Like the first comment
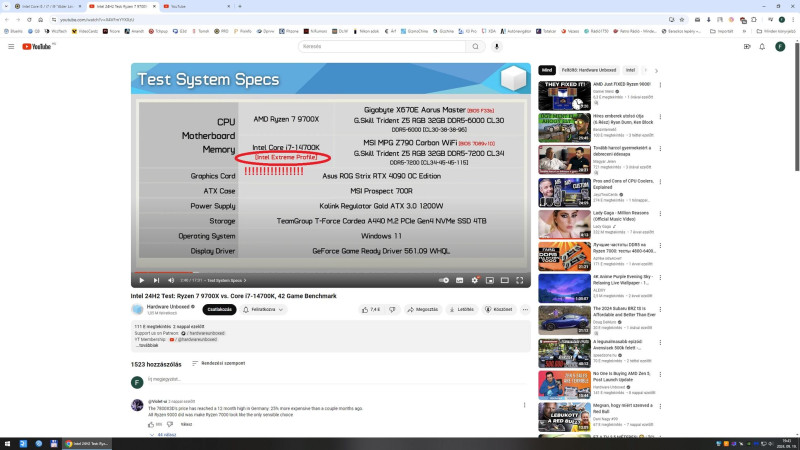 [x=151, y=424]
